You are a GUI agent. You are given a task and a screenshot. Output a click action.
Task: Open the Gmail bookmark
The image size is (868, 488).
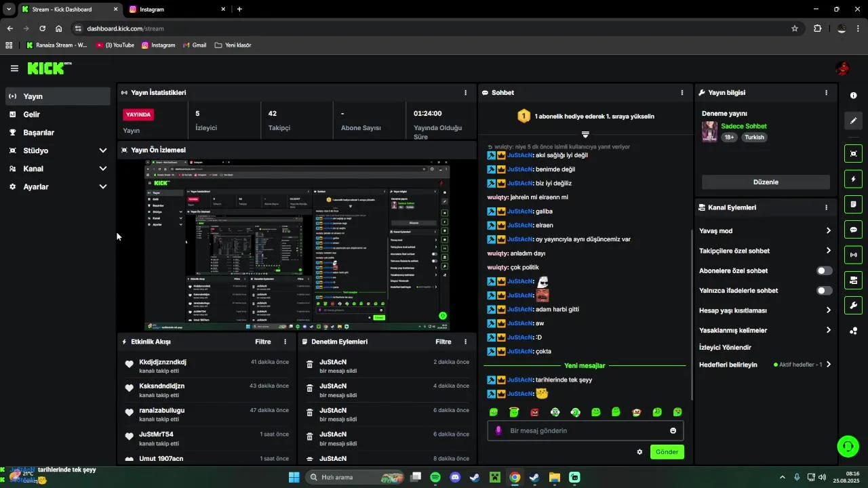[x=195, y=45]
